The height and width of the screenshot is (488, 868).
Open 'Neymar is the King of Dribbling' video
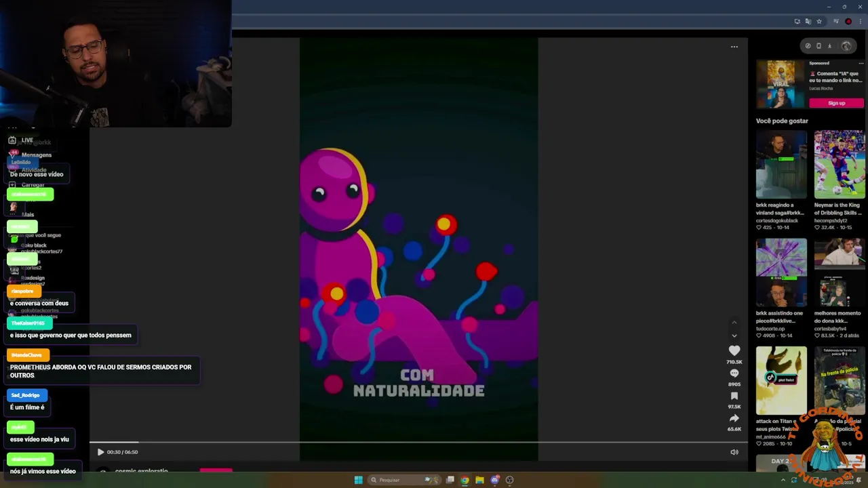point(840,164)
